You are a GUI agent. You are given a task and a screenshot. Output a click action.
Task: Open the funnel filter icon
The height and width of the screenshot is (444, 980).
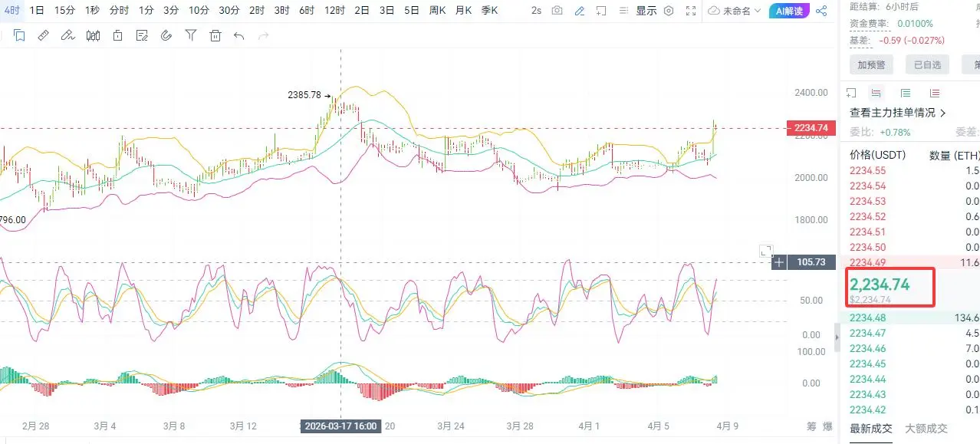click(x=191, y=35)
